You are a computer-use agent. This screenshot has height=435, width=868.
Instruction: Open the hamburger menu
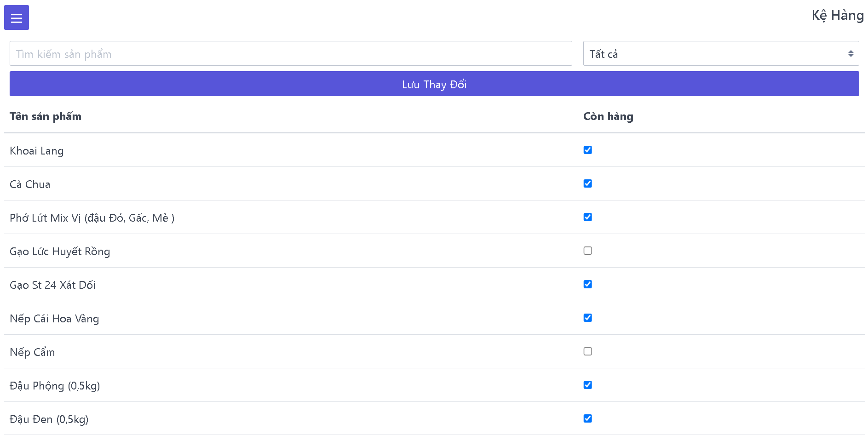click(x=17, y=17)
